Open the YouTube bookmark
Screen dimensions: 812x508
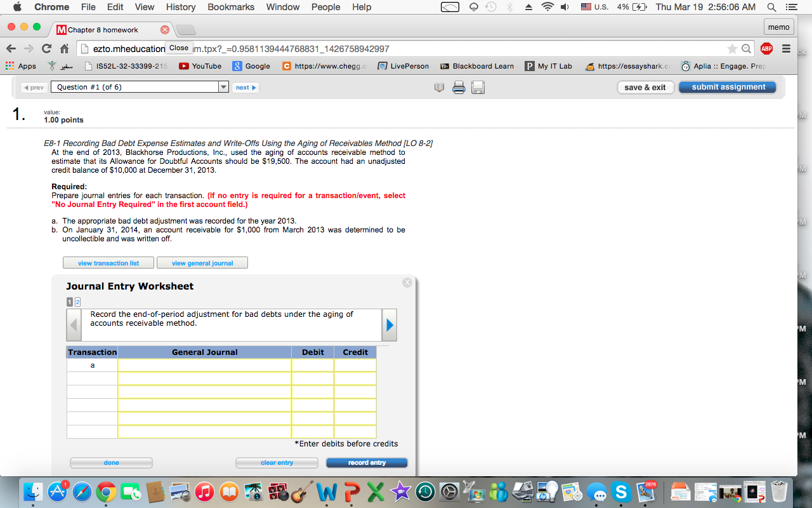tap(200, 66)
